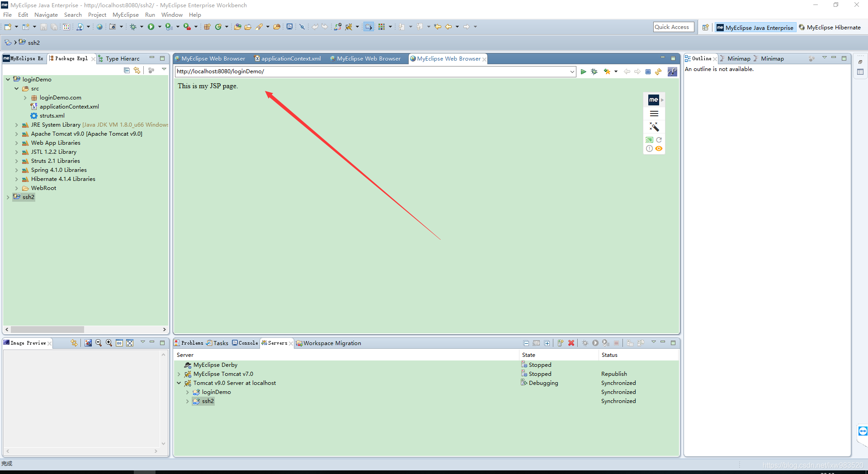Image resolution: width=868 pixels, height=474 pixels.
Task: Click the browser debug bug icon
Action: coord(594,71)
